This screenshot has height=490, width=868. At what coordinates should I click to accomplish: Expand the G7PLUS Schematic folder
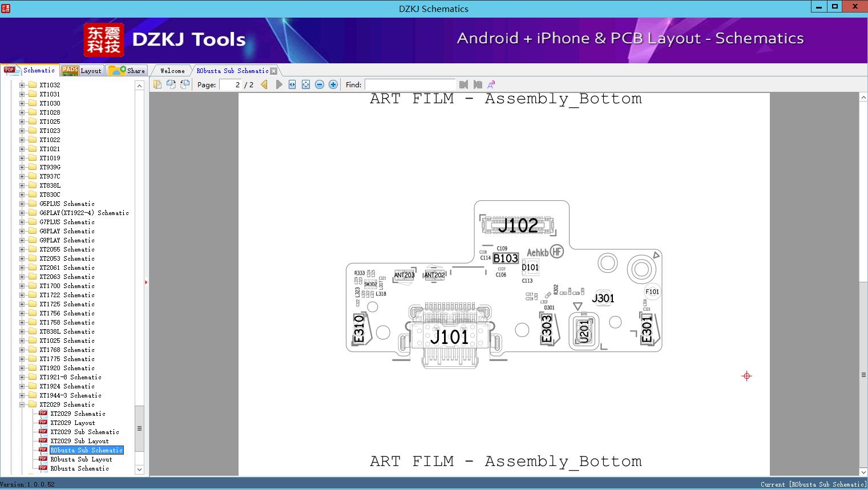[x=22, y=222]
